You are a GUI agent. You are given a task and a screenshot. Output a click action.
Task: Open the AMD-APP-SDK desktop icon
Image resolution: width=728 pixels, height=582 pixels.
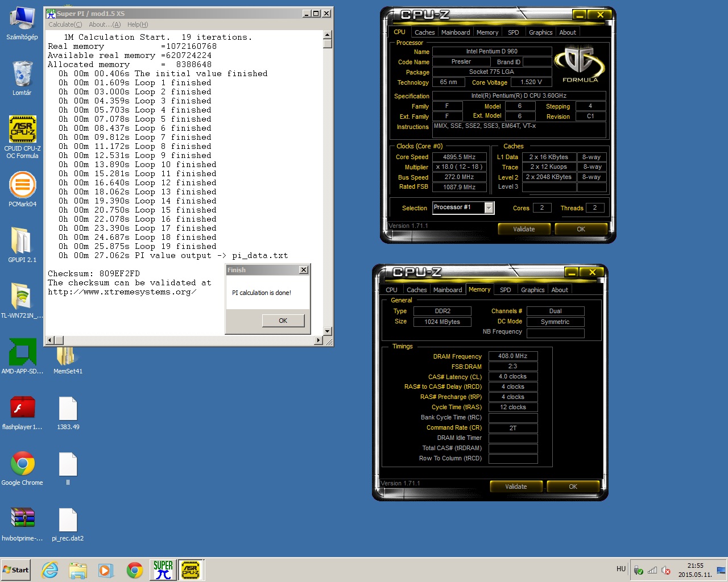tap(22, 357)
